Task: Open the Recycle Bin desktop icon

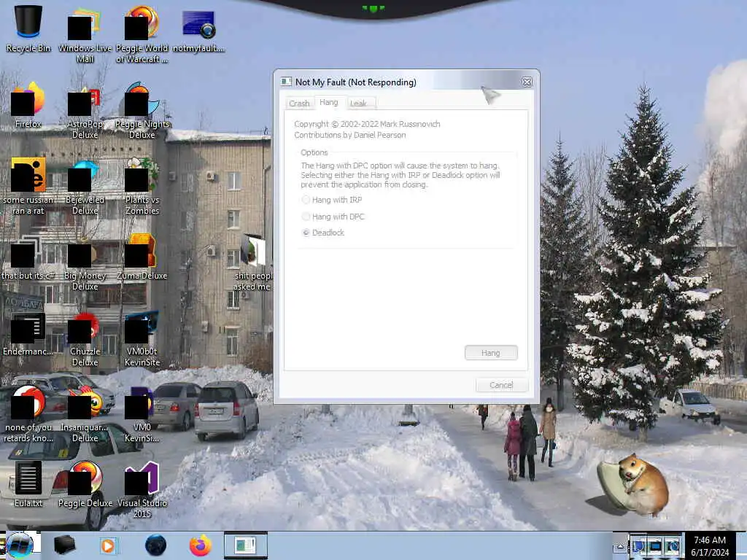Action: pyautogui.click(x=28, y=28)
